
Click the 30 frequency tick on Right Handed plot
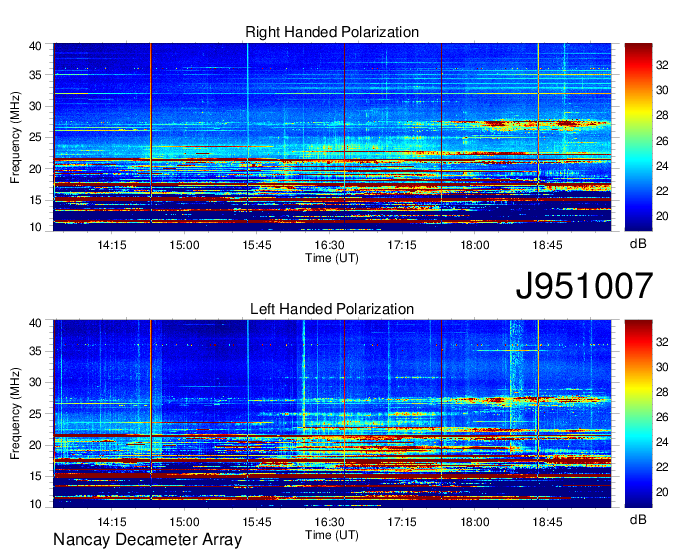(x=35, y=106)
